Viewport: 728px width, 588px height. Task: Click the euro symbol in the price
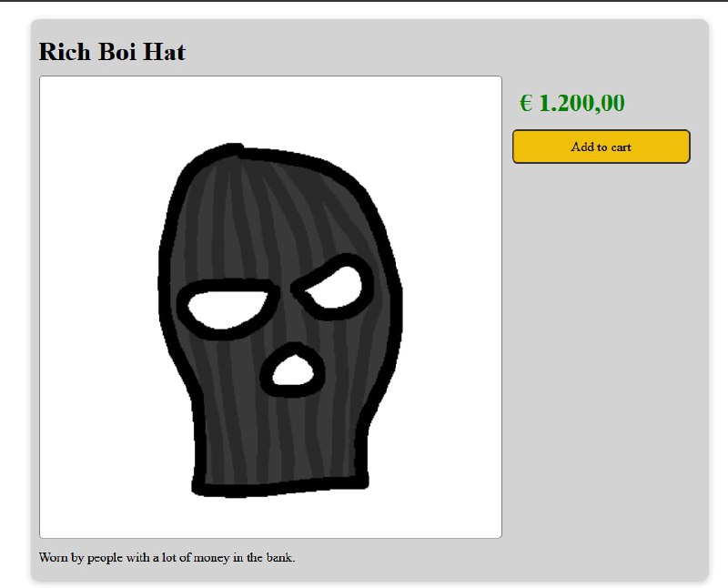coord(526,103)
